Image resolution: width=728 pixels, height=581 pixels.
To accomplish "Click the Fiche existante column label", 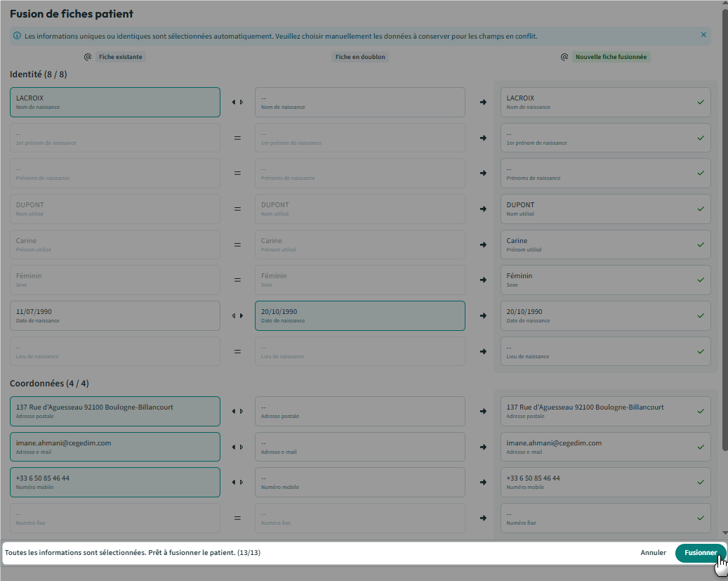I will coord(121,57).
